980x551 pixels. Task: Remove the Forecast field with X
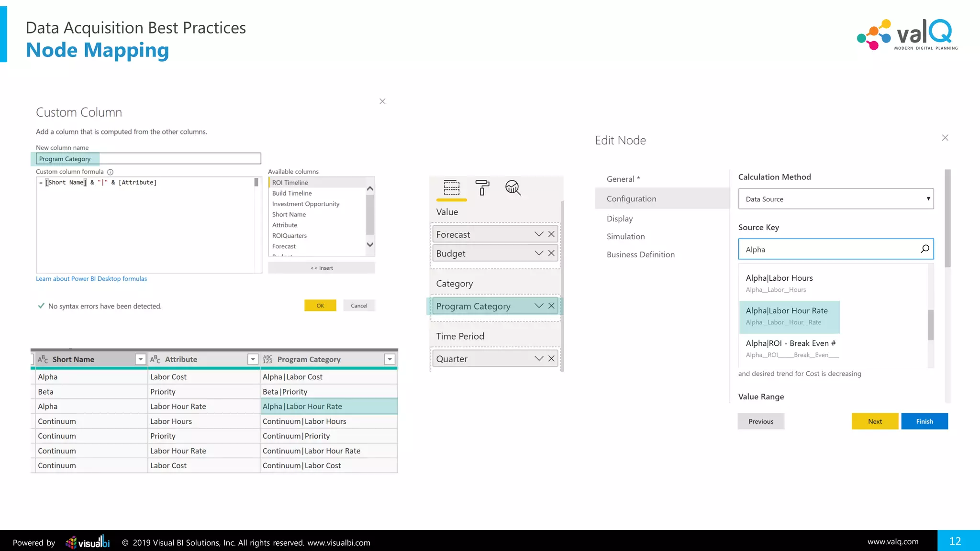[551, 234]
